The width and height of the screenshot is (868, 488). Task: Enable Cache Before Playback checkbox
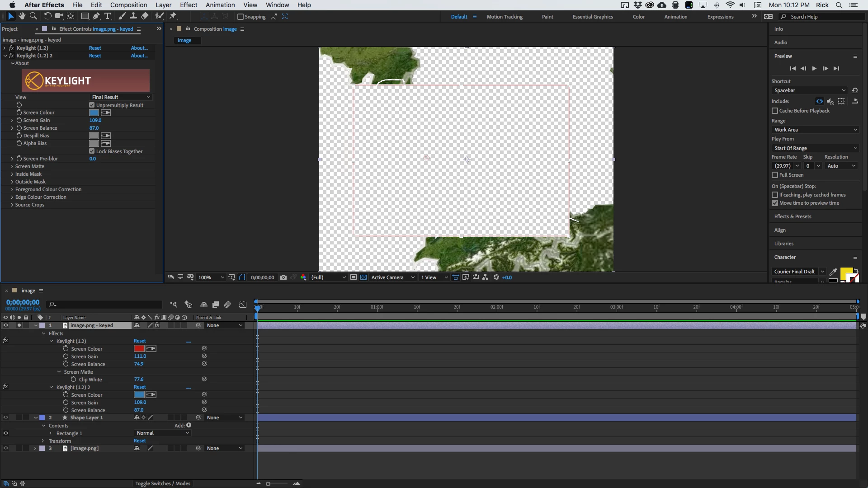(775, 111)
